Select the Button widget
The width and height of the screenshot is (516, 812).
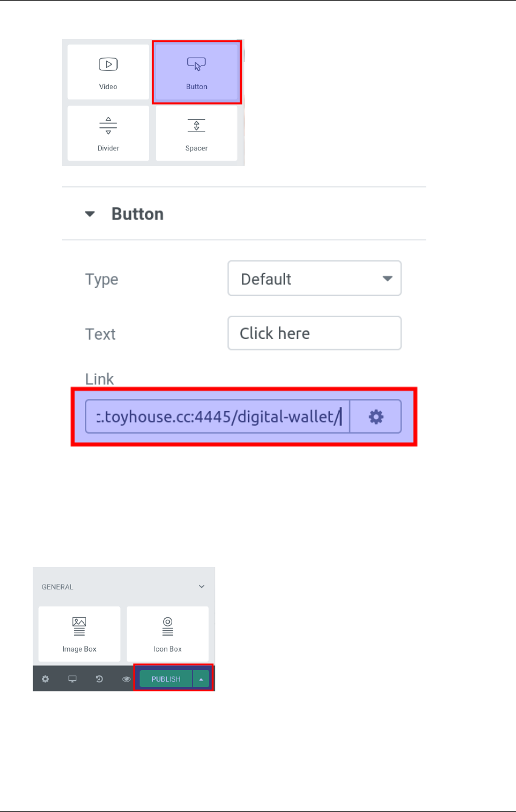coord(196,72)
